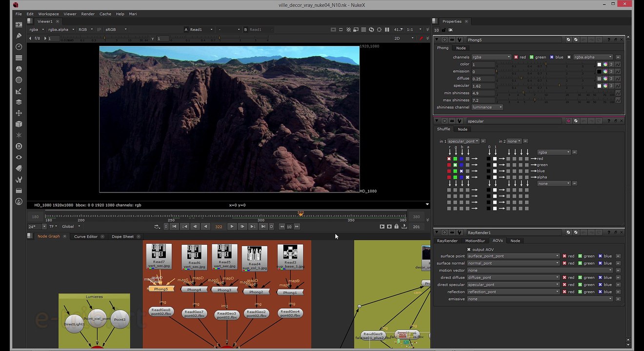Open the Merge nodes layers icon
The image size is (644, 351).
pyautogui.click(x=19, y=102)
